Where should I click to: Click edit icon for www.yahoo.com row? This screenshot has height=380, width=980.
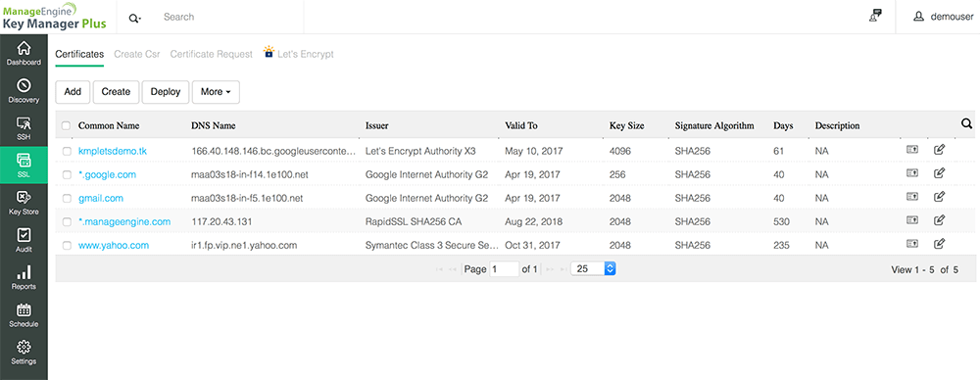(939, 244)
